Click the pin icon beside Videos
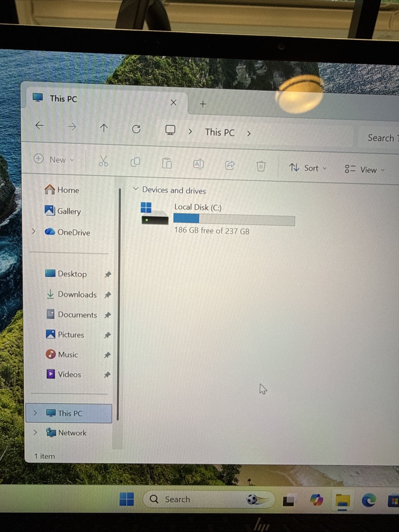The height and width of the screenshot is (532, 399). (x=107, y=375)
